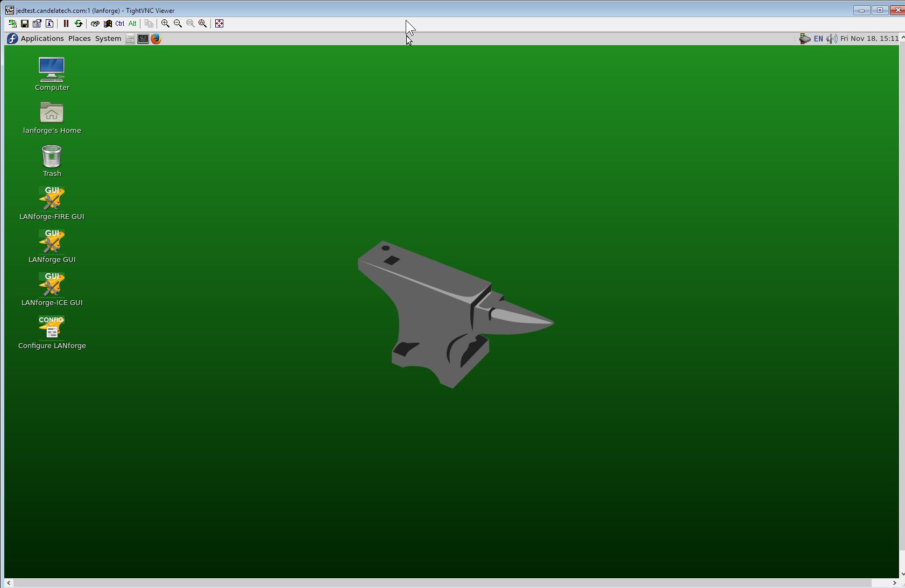The width and height of the screenshot is (905, 588).
Task: Open the Connection Options toolbar icon
Action: point(37,24)
